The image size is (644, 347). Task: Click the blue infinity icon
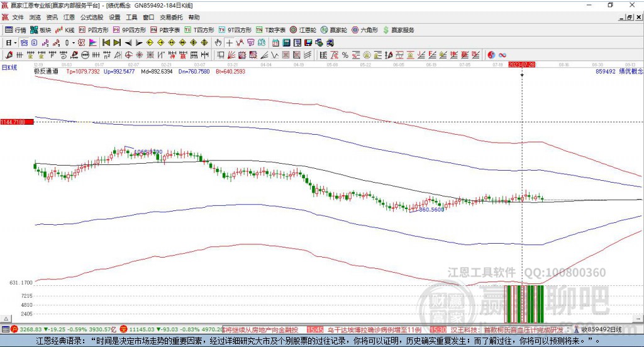502,55
